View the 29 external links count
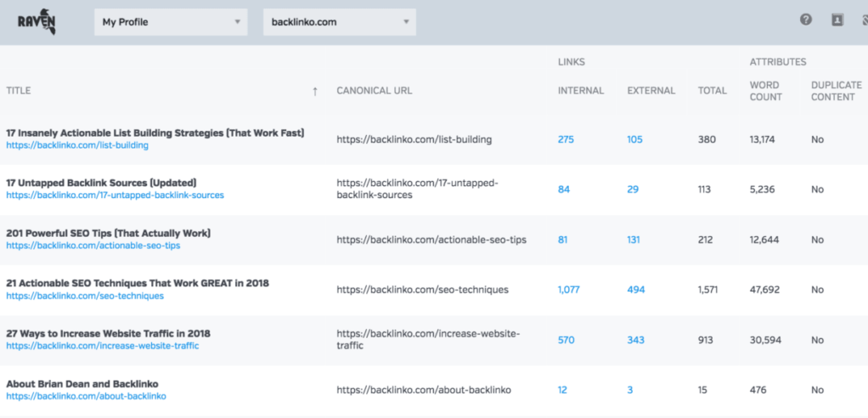Viewport: 868px width, 418px height. pos(633,189)
